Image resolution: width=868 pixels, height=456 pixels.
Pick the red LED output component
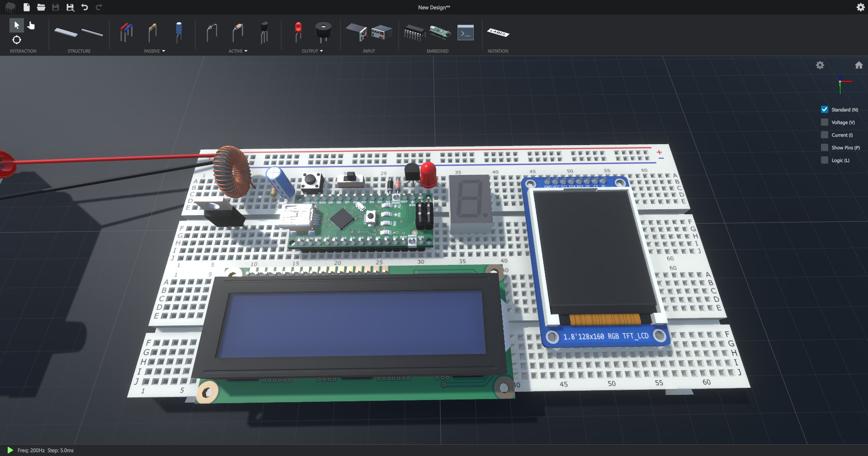coord(298,32)
